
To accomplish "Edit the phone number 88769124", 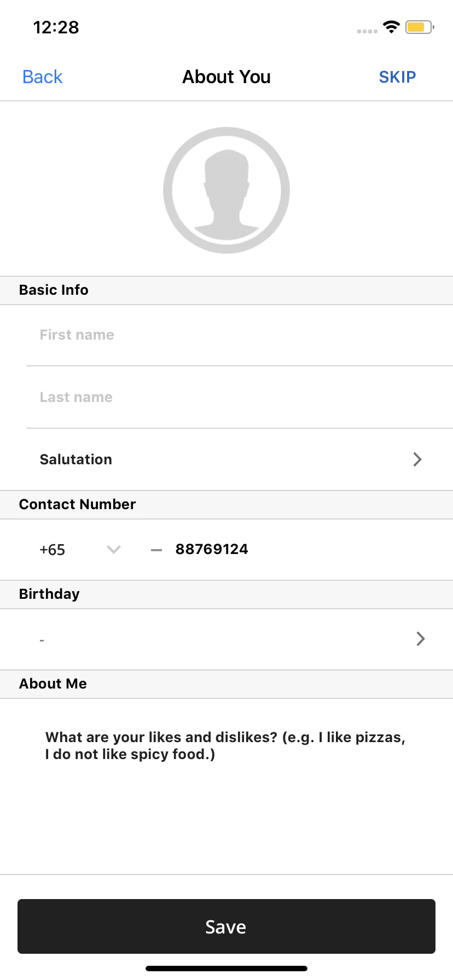I will (212, 549).
